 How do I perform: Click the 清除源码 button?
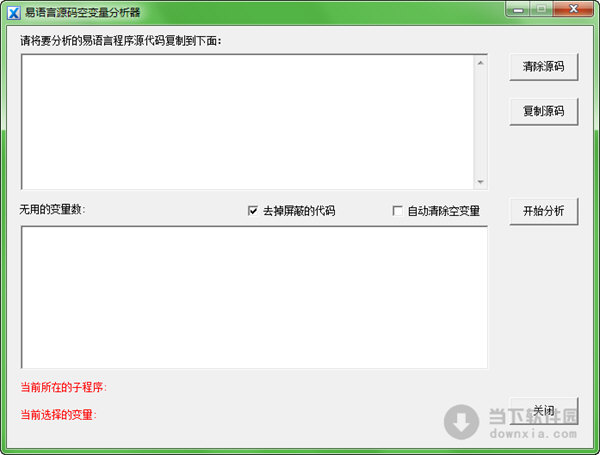click(543, 67)
